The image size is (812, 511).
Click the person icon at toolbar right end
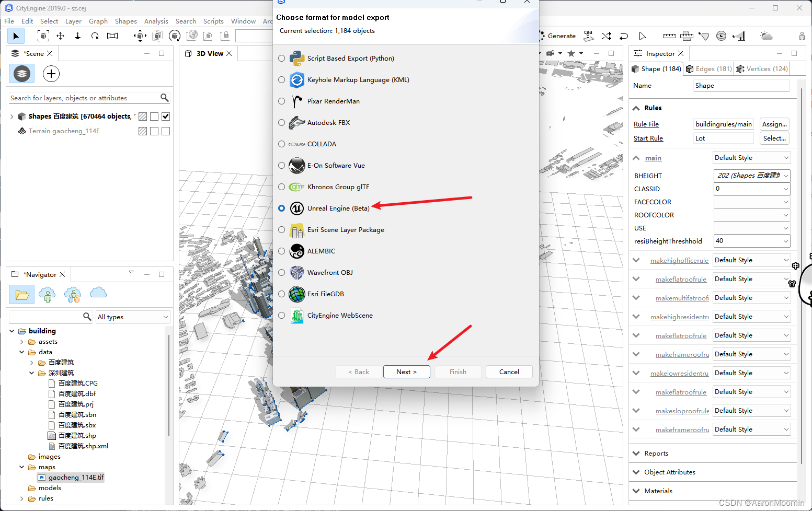(x=802, y=36)
